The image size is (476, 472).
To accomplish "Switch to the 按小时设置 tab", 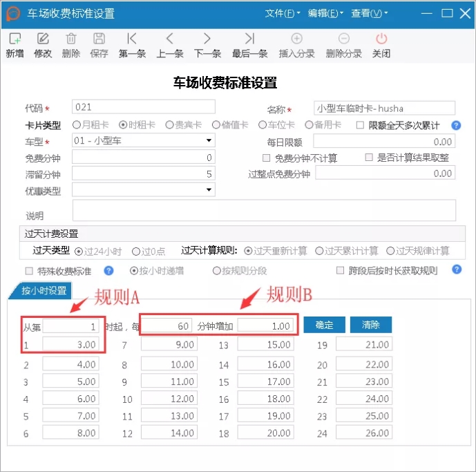I will coord(41,291).
